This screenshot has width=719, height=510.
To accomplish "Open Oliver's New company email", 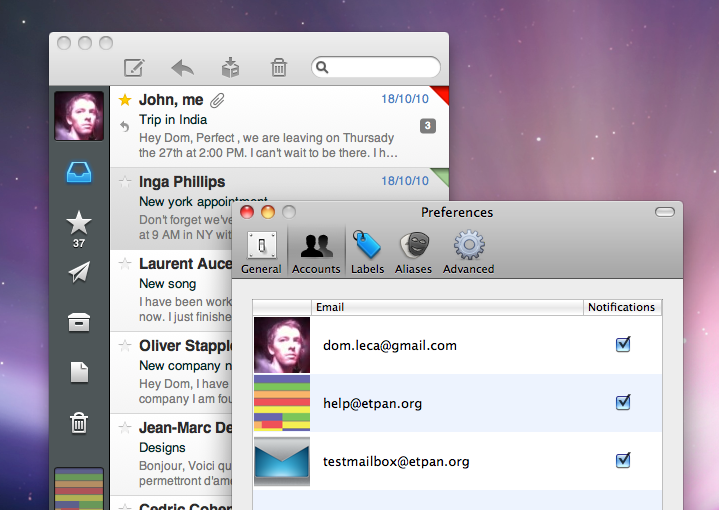I will [x=173, y=373].
